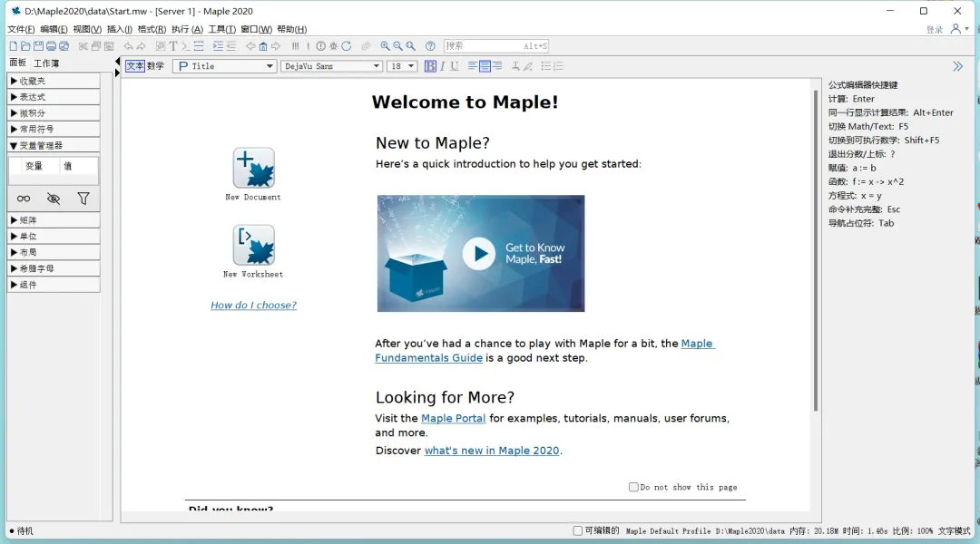Click the New Document maple leaf icon
Viewport: 980px width, 544px height.
click(254, 168)
